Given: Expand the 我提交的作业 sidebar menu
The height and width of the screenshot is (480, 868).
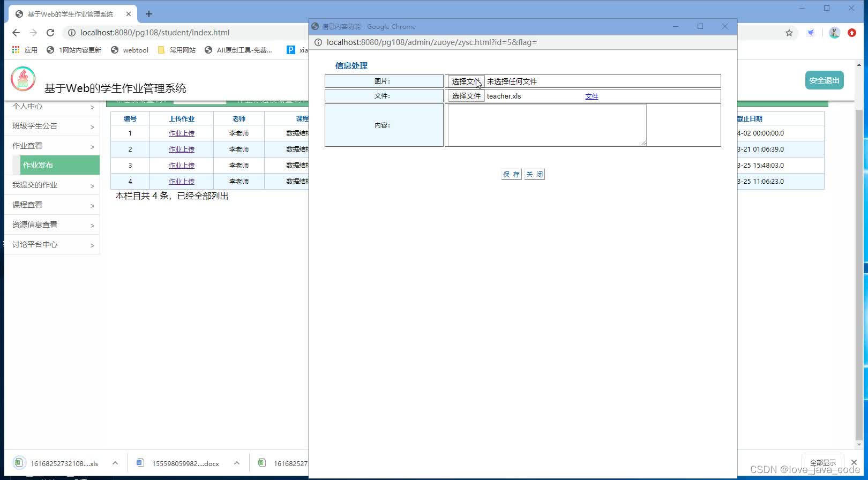Looking at the screenshot, I should coord(53,185).
